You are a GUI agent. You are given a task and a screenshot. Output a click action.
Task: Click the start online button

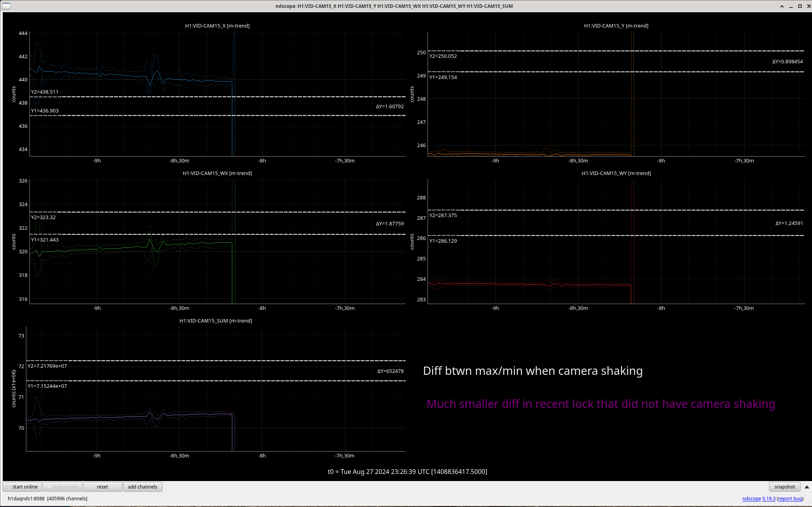(22, 487)
